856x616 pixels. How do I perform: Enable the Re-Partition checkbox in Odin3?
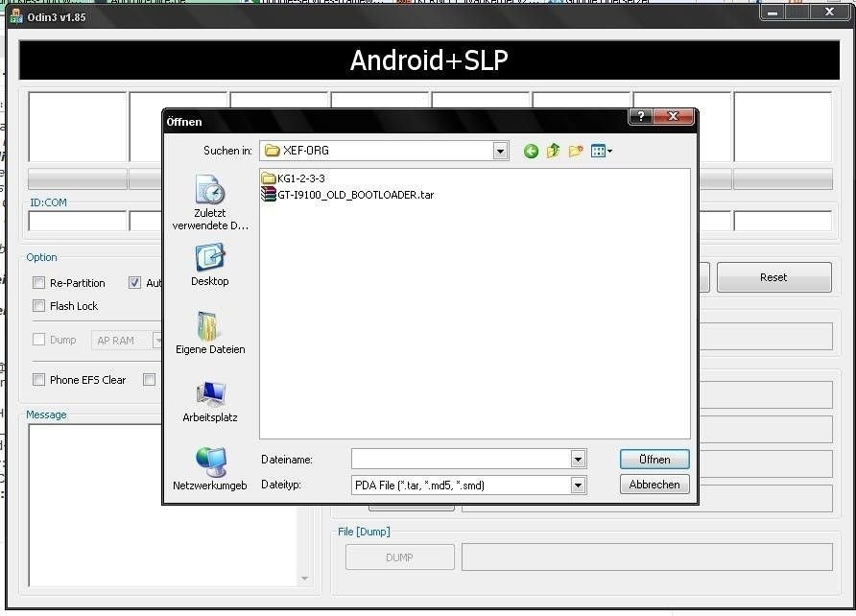38,283
